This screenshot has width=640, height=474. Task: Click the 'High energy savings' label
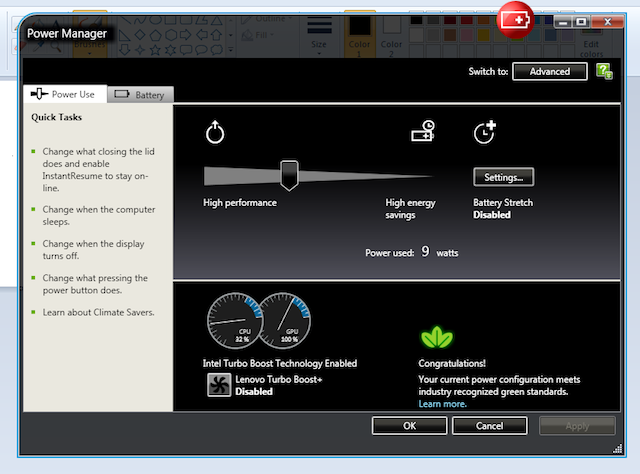tap(410, 209)
